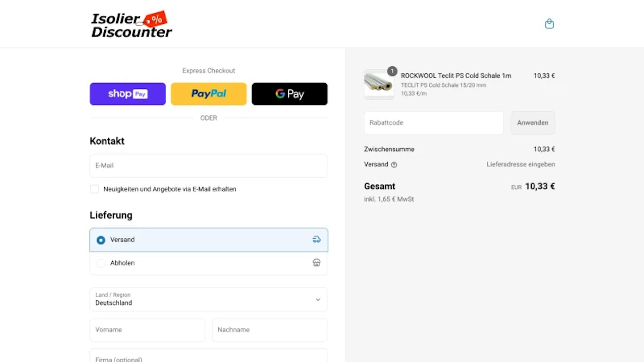The image size is (644, 362).
Task: Click the Shop Pay express checkout icon
Action: [x=127, y=94]
